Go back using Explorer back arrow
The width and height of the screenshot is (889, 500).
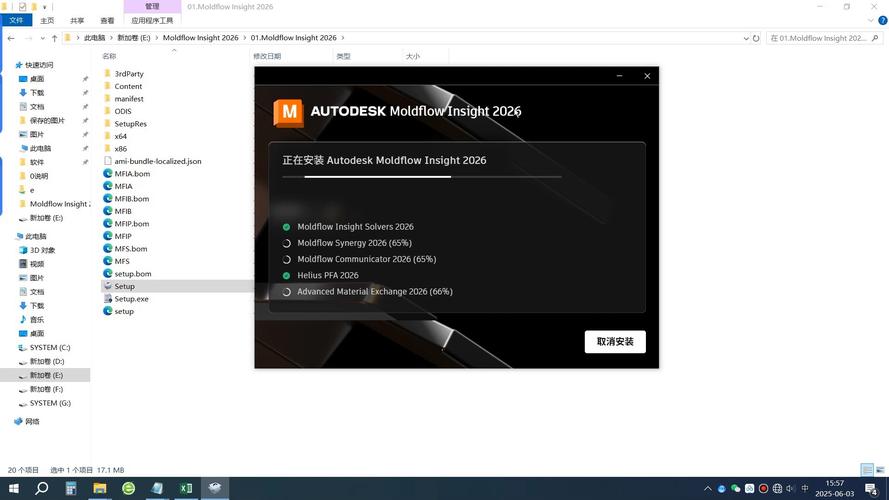pos(11,38)
